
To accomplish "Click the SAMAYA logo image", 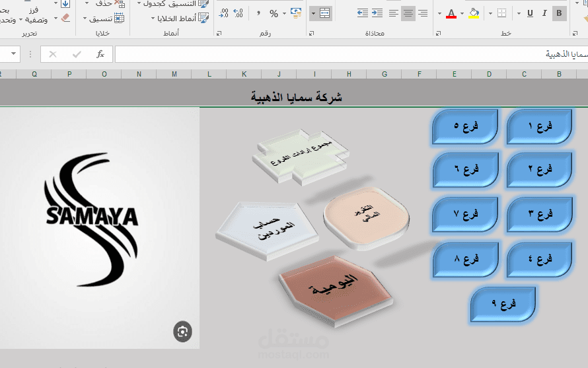I will point(99,228).
